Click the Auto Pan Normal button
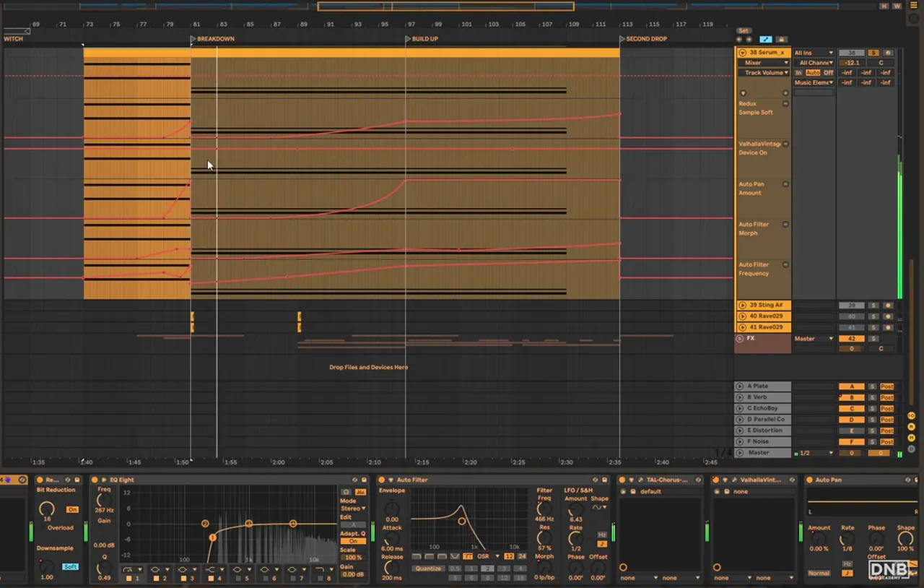 click(819, 574)
